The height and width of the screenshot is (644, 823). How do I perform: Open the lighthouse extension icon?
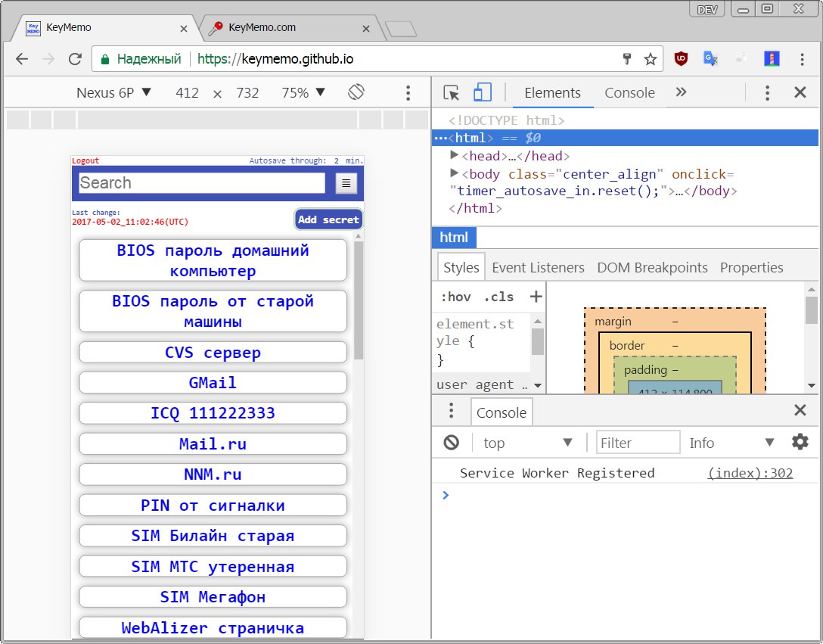point(772,59)
